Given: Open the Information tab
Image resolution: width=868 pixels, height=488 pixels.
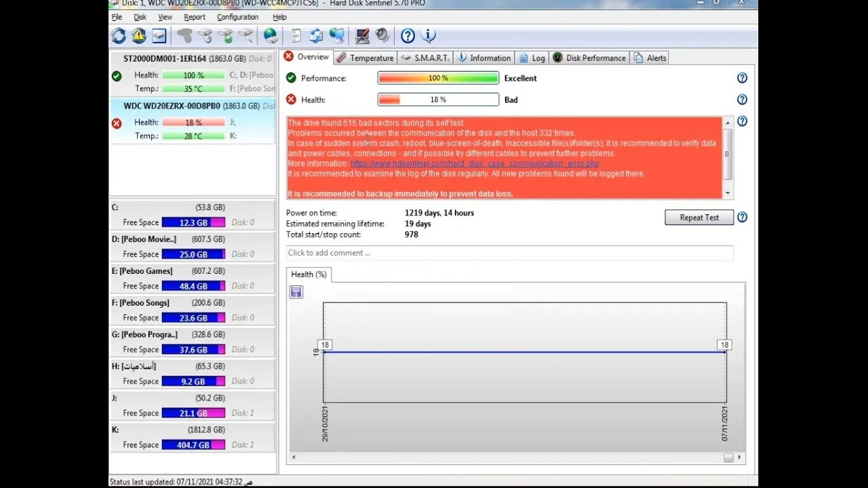Looking at the screenshot, I should (x=484, y=58).
